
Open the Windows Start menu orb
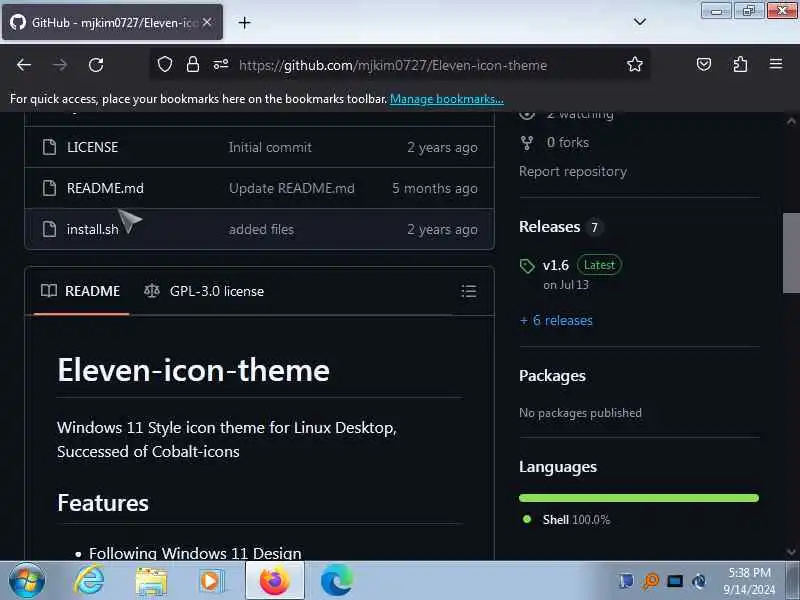coord(27,581)
